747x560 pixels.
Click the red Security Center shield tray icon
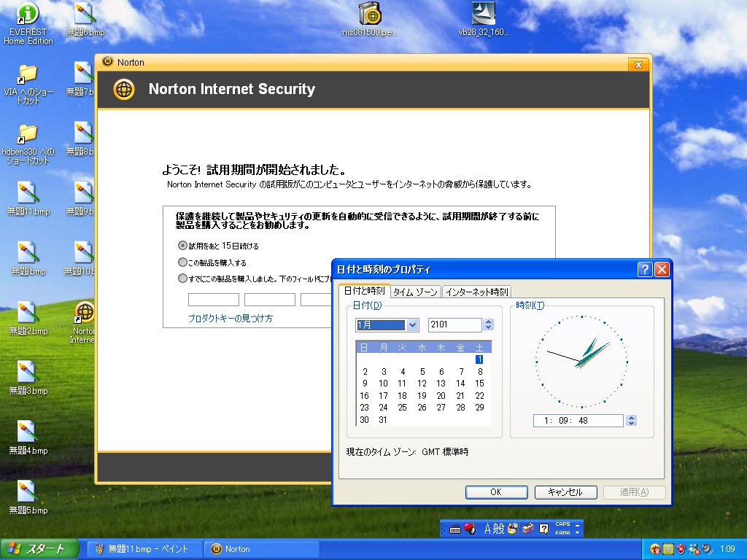click(x=681, y=549)
